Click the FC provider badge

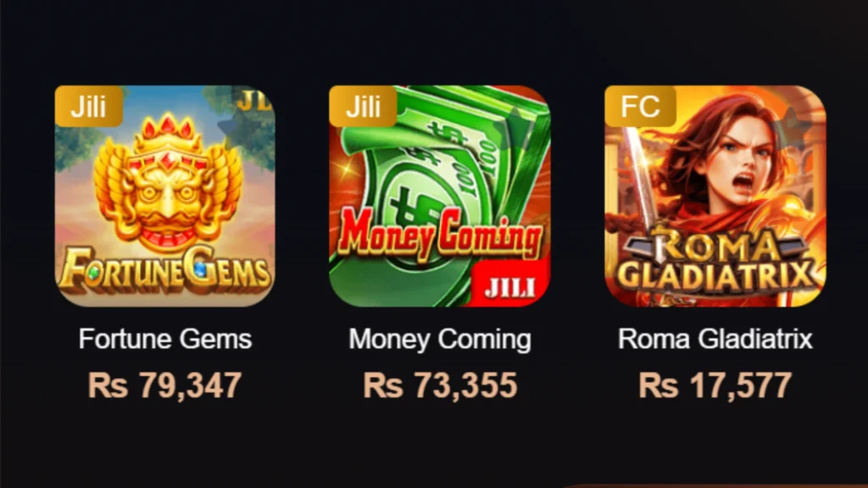(x=640, y=106)
